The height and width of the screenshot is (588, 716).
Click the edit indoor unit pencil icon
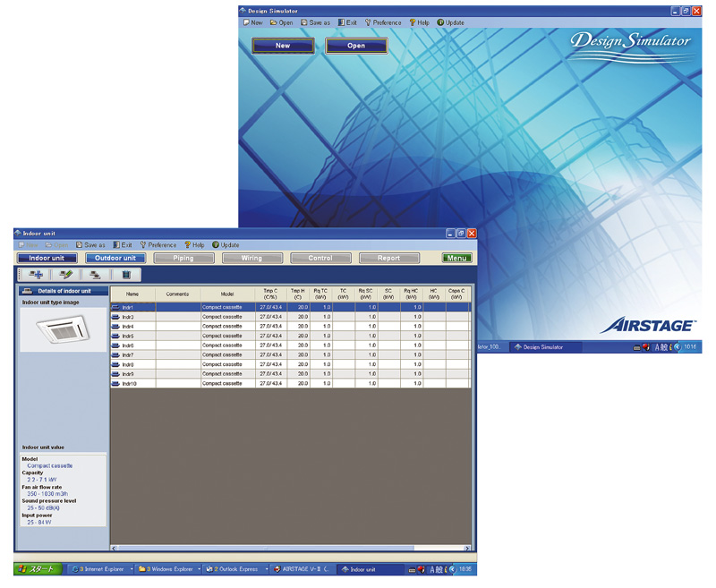[65, 275]
